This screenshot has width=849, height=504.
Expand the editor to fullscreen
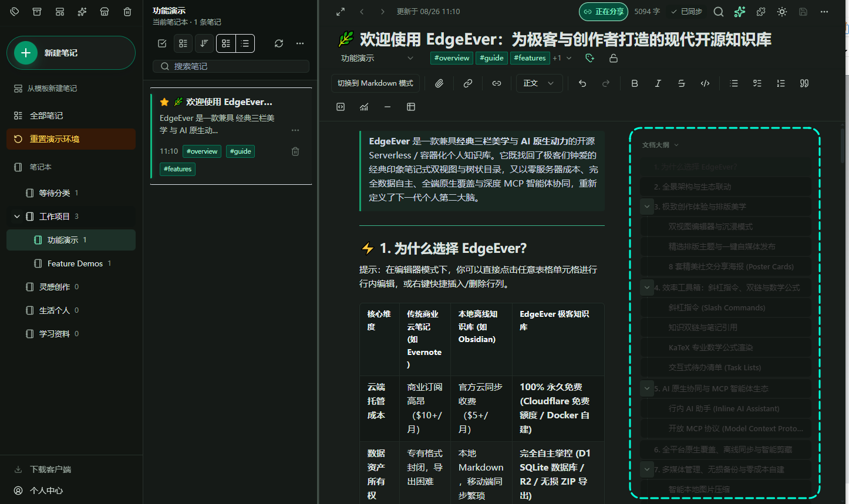[341, 12]
